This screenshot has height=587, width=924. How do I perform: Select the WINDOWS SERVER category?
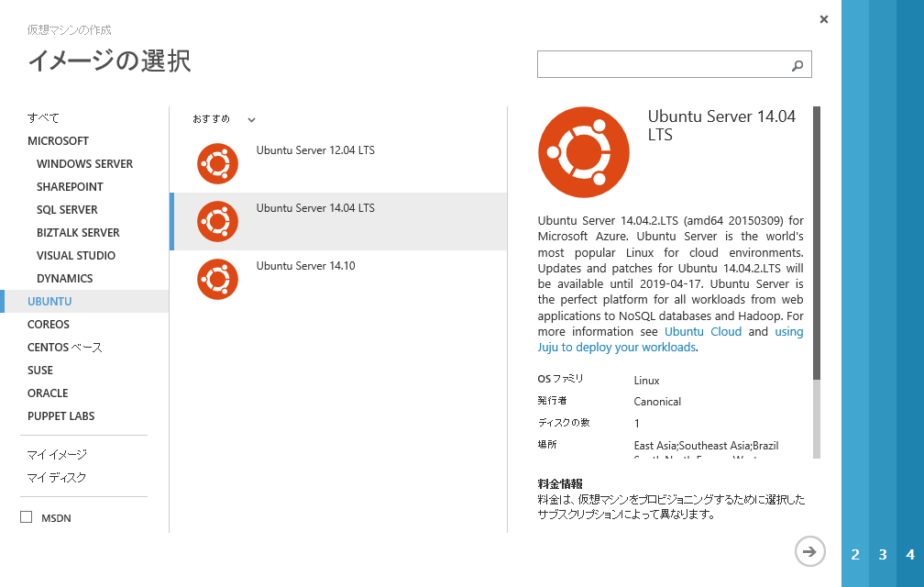tap(84, 164)
